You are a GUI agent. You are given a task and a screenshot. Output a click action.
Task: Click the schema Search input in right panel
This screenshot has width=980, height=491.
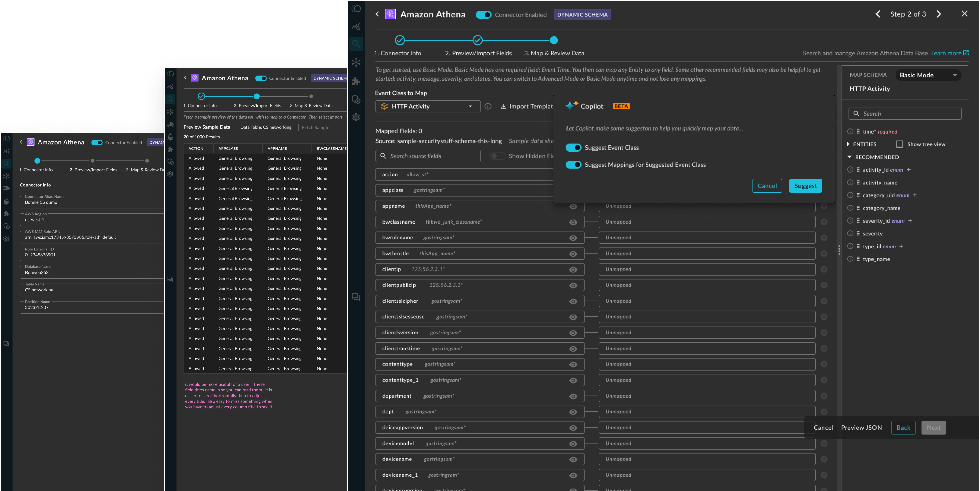click(x=904, y=113)
